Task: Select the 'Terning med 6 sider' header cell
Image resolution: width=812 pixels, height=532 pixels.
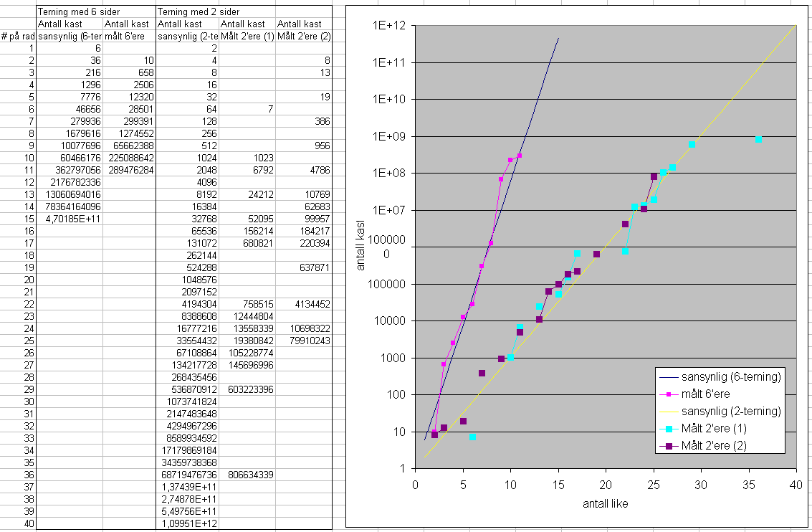Action: click(x=96, y=11)
